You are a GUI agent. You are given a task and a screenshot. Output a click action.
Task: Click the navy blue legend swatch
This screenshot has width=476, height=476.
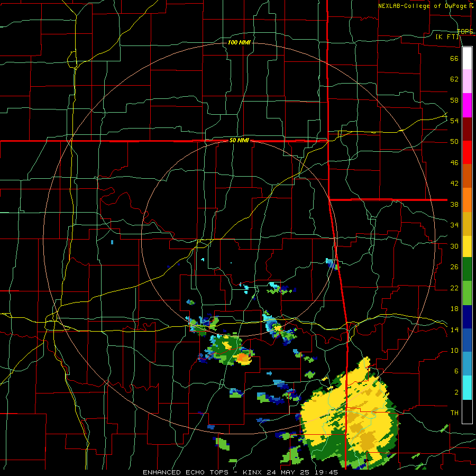click(x=467, y=317)
